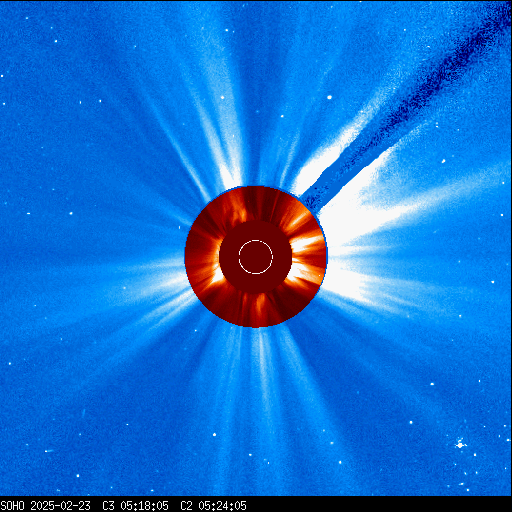Click the C3 05:18:05 timestamp
Viewport: 512px width, 512px height.
pyautogui.click(x=135, y=506)
